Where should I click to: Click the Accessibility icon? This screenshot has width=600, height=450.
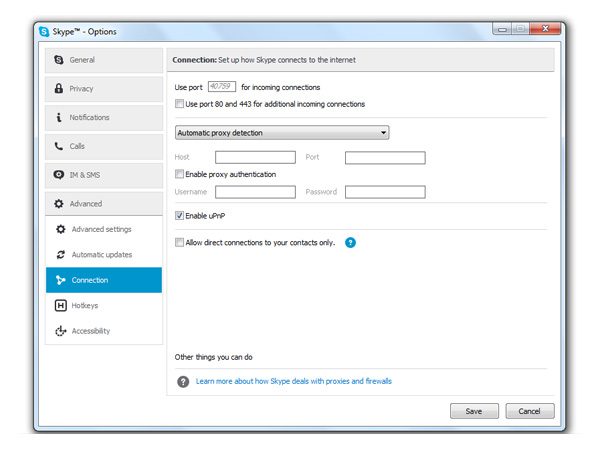click(x=60, y=331)
